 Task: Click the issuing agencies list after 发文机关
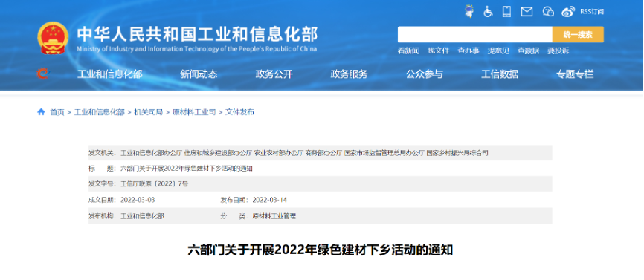pos(304,153)
